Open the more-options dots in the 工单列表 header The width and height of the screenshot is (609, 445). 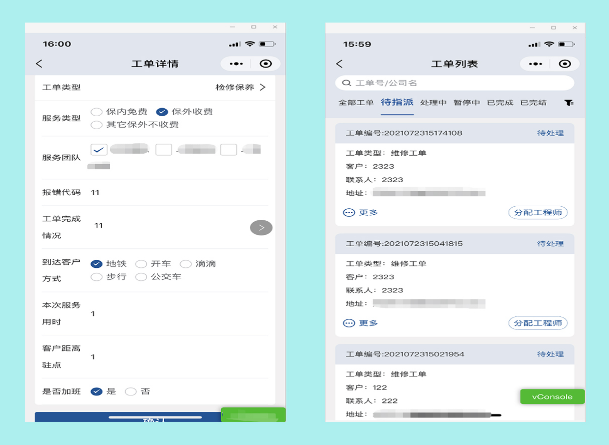tap(535, 64)
